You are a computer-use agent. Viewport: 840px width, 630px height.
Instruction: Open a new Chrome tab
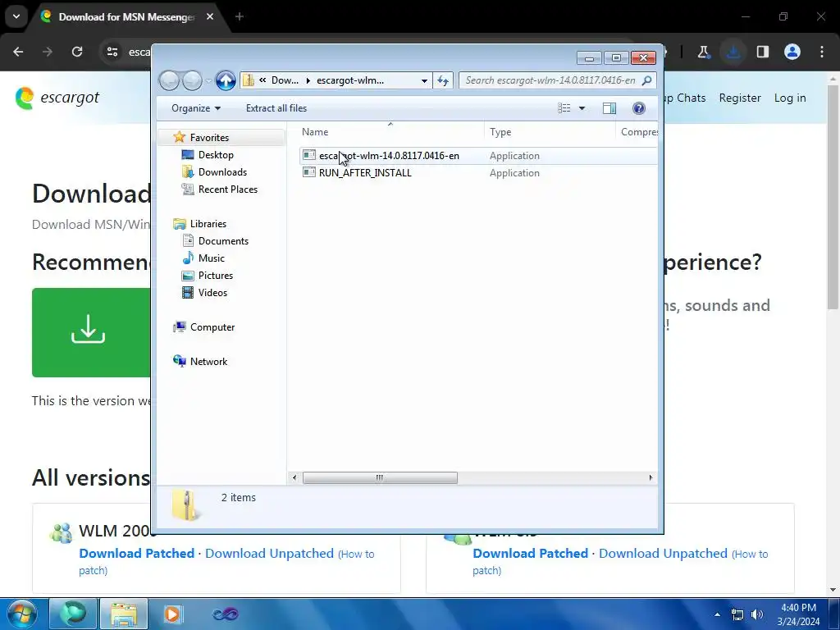(240, 16)
